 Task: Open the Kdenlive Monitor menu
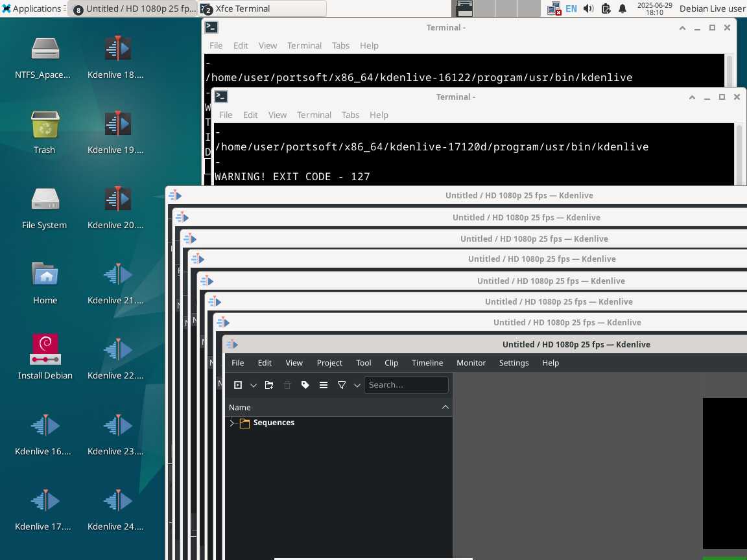(x=471, y=363)
